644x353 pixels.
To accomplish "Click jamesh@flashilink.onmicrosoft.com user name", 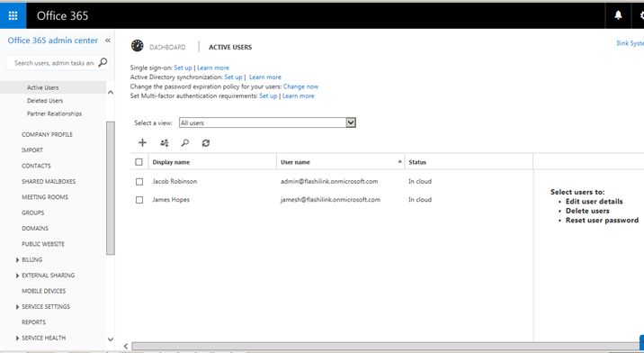I will [330, 200].
